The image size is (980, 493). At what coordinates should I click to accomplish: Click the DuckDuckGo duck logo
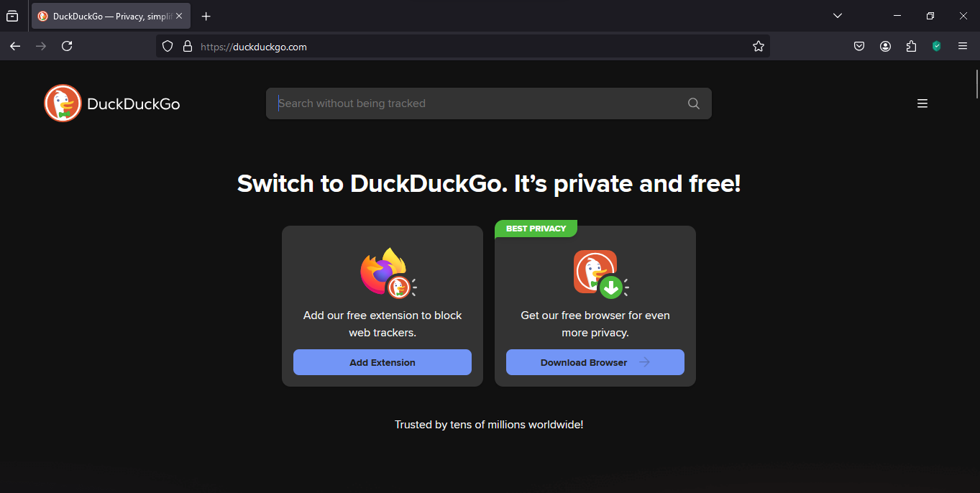coord(63,103)
